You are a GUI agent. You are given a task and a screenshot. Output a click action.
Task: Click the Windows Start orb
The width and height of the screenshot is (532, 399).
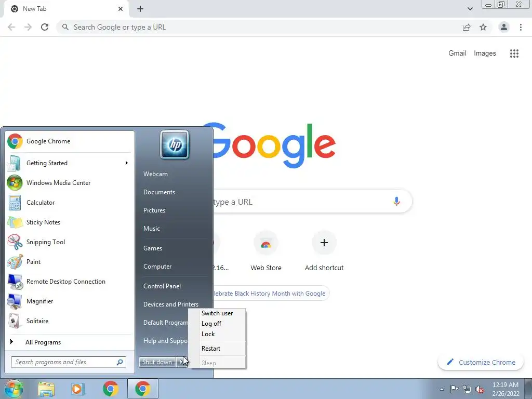click(x=13, y=389)
